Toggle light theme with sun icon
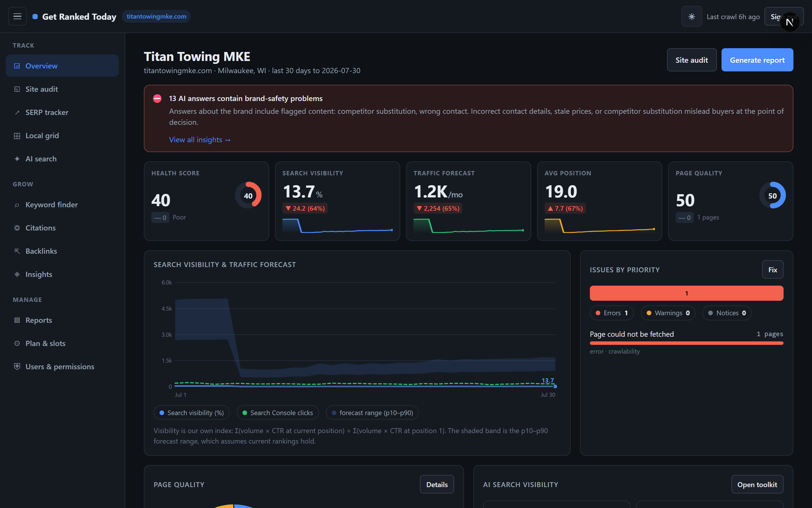Screen dimensions: 812x508 (692, 16)
